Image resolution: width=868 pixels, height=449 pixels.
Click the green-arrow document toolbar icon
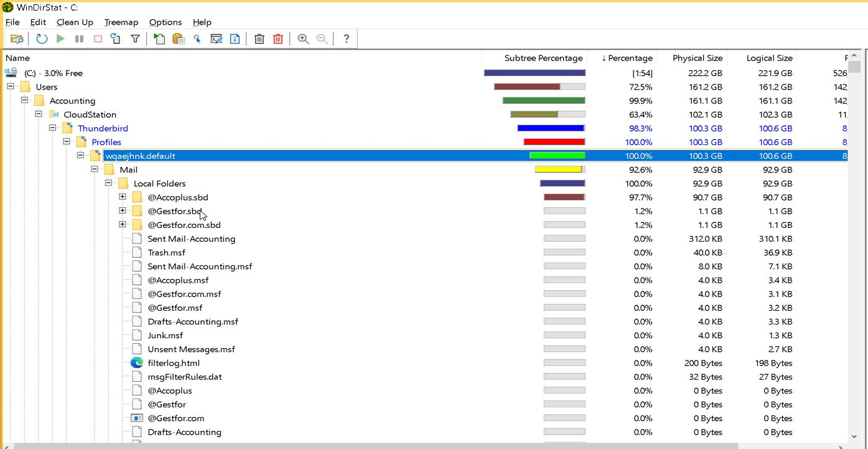click(x=160, y=39)
